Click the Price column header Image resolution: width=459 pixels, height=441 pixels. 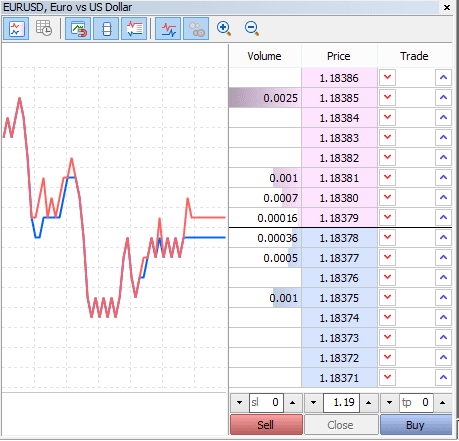(339, 56)
